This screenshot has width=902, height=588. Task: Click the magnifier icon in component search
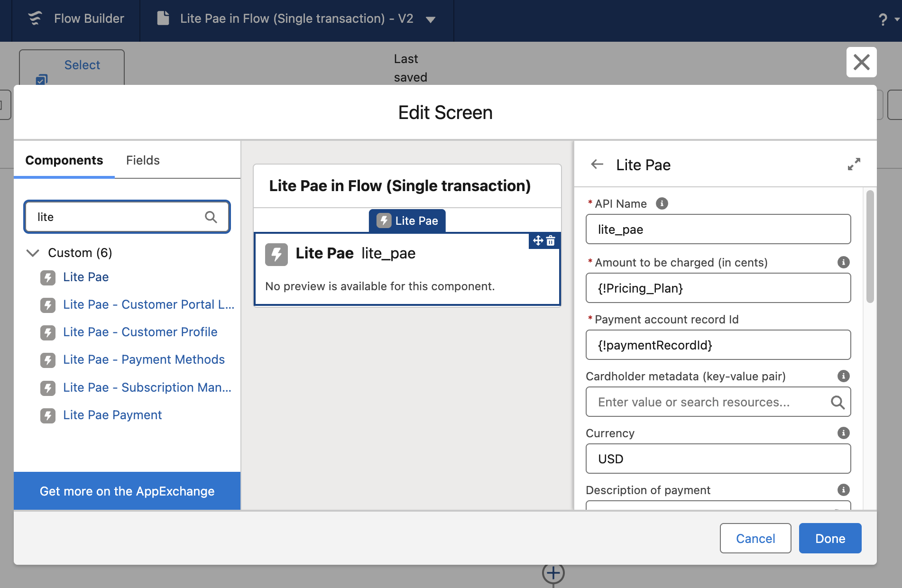point(211,217)
